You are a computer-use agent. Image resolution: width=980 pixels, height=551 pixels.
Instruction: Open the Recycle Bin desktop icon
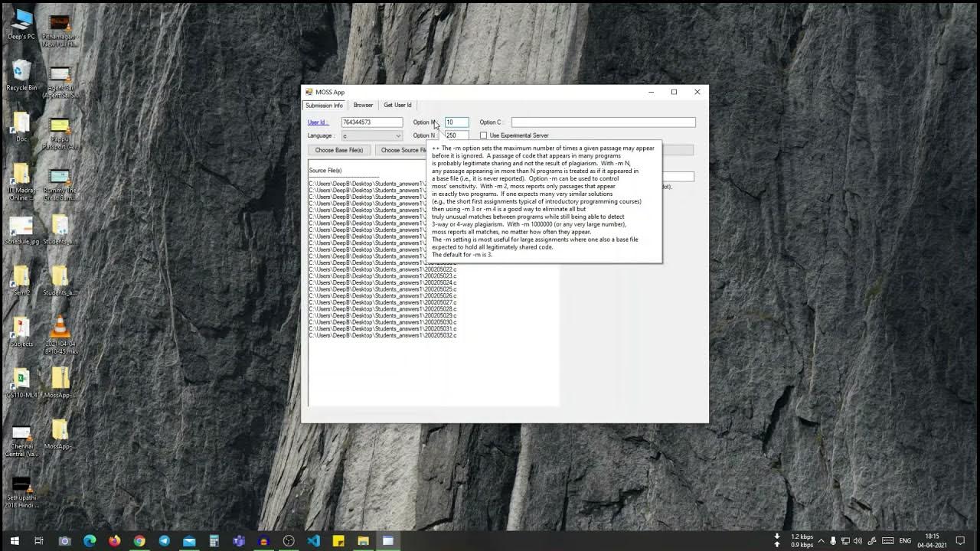click(21, 77)
